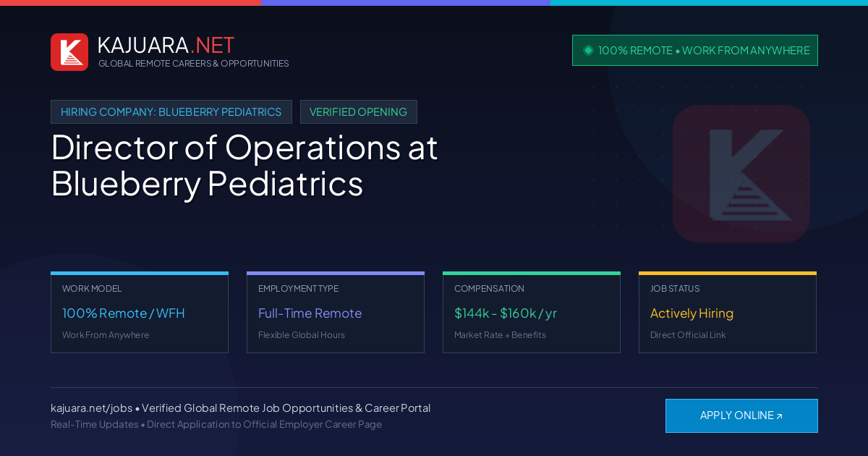Click the red Kajuara K logo icon

[69, 52]
